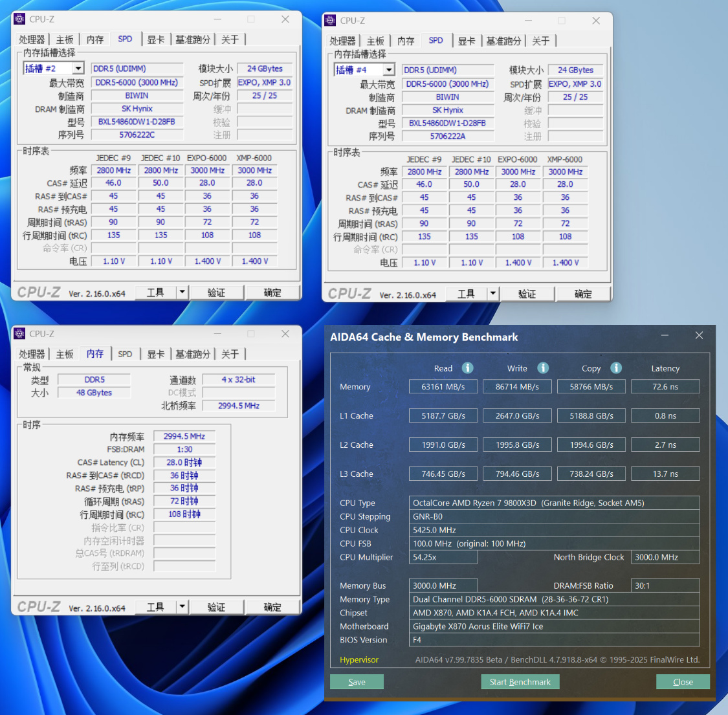This screenshot has width=728, height=715.
Task: Open 显卡 tab in memory window
Action: click(155, 354)
